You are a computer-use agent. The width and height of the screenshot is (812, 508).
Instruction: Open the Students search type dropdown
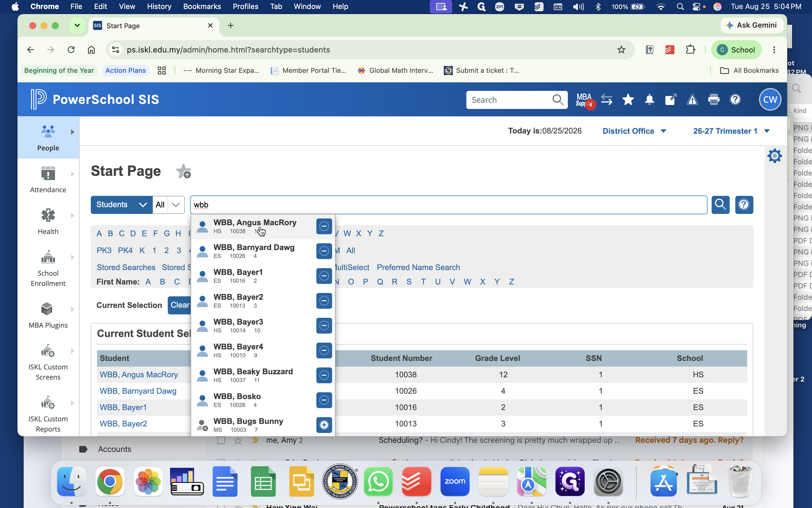coord(122,205)
